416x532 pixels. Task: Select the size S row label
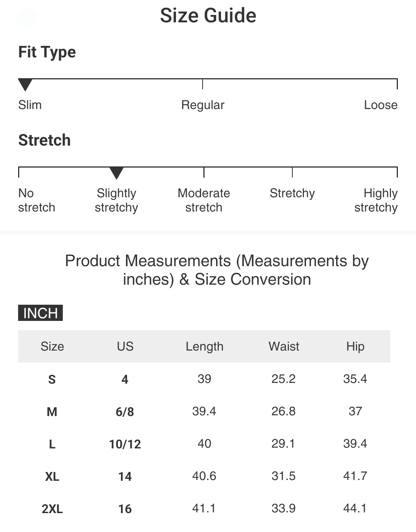click(52, 379)
